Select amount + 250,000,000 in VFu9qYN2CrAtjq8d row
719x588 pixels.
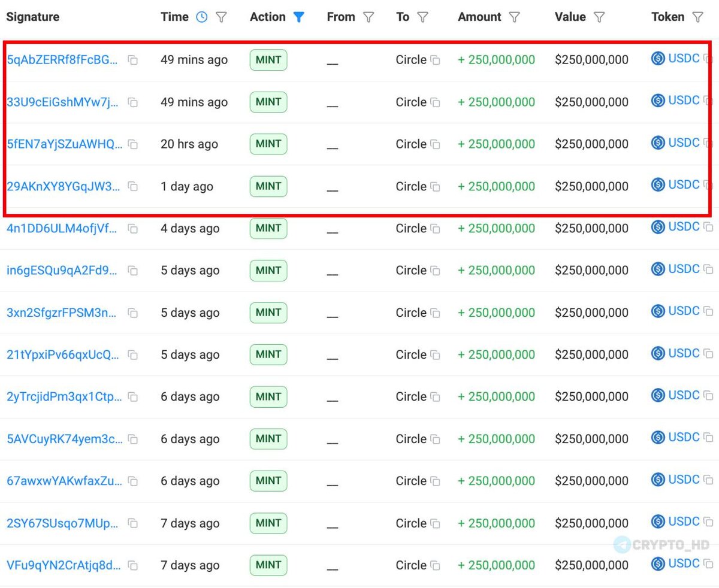[496, 565]
